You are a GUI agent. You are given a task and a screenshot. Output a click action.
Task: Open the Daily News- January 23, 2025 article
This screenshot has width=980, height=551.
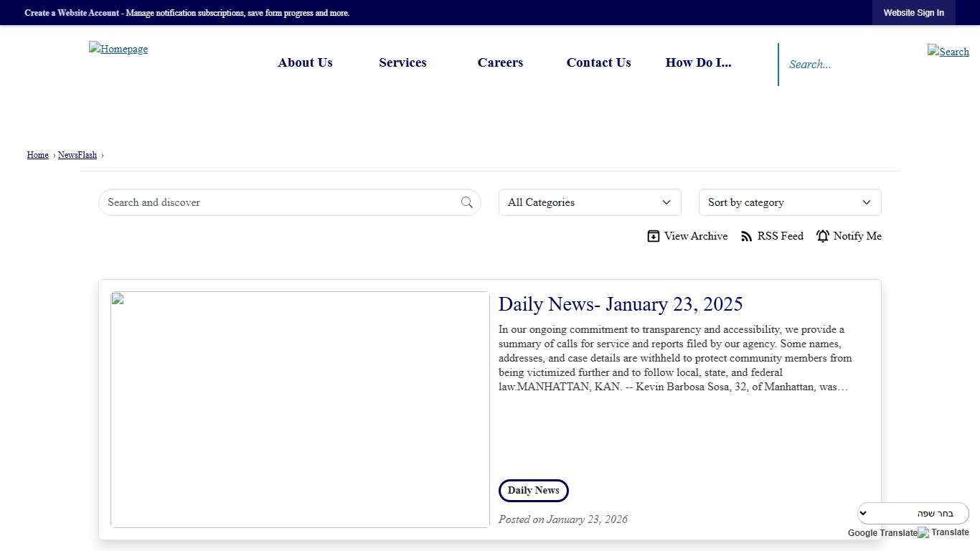tap(621, 304)
